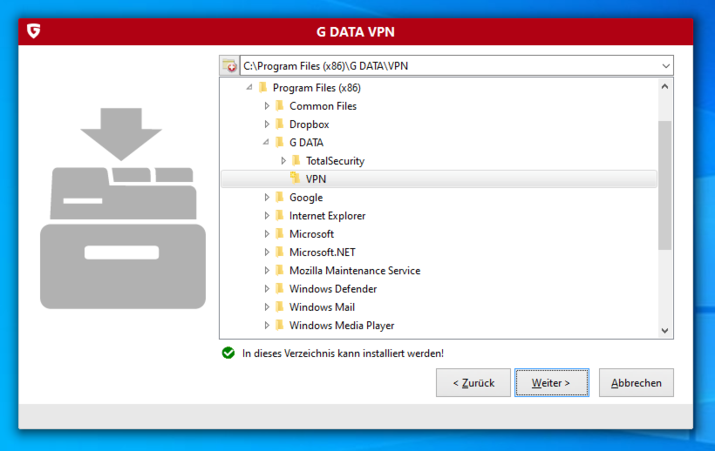
Task: Click the Windows Defender folder icon
Action: pos(280,288)
